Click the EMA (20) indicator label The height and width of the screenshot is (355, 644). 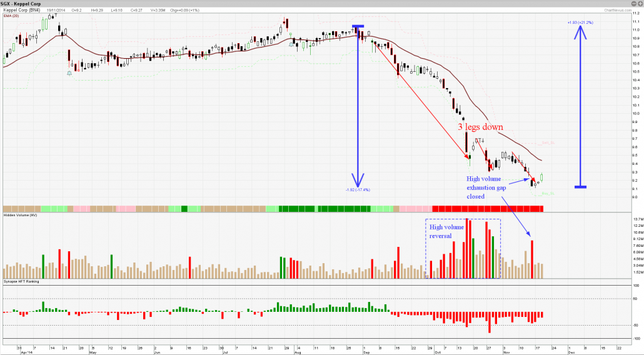click(x=11, y=15)
